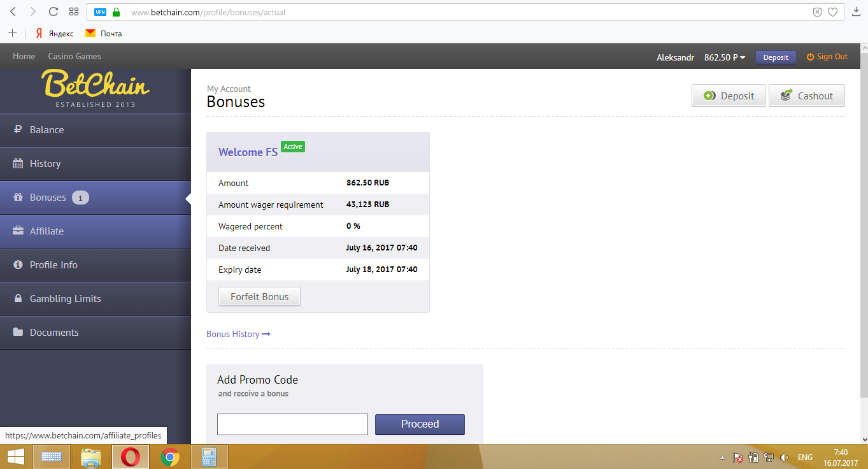The height and width of the screenshot is (469, 868).
Task: Click the Proceed button
Action: click(420, 424)
